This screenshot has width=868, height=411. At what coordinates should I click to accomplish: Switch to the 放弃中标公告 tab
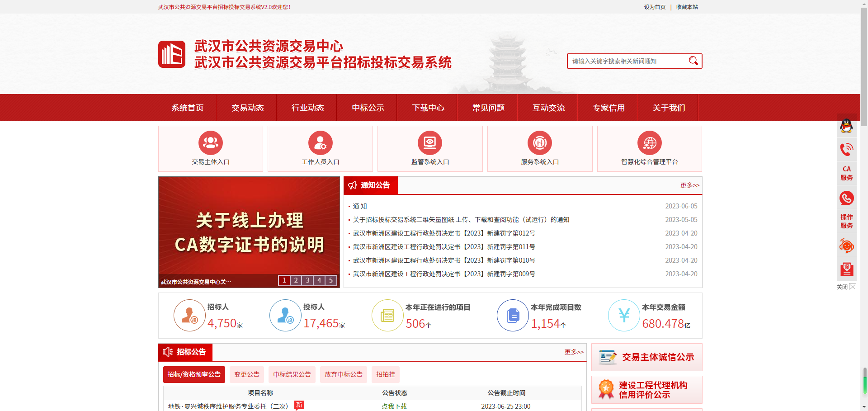click(344, 374)
